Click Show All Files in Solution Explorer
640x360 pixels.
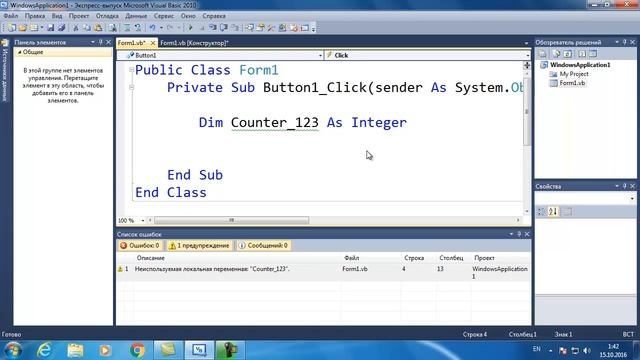pos(556,53)
